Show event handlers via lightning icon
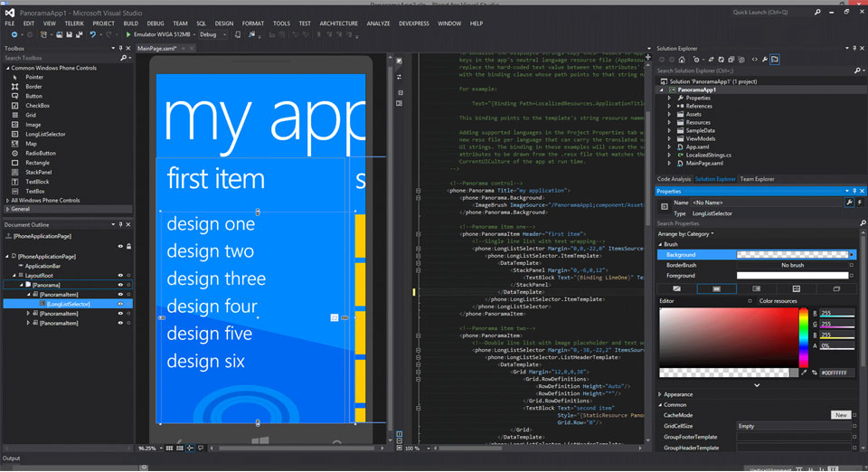This screenshot has height=472, width=868. pos(860,203)
